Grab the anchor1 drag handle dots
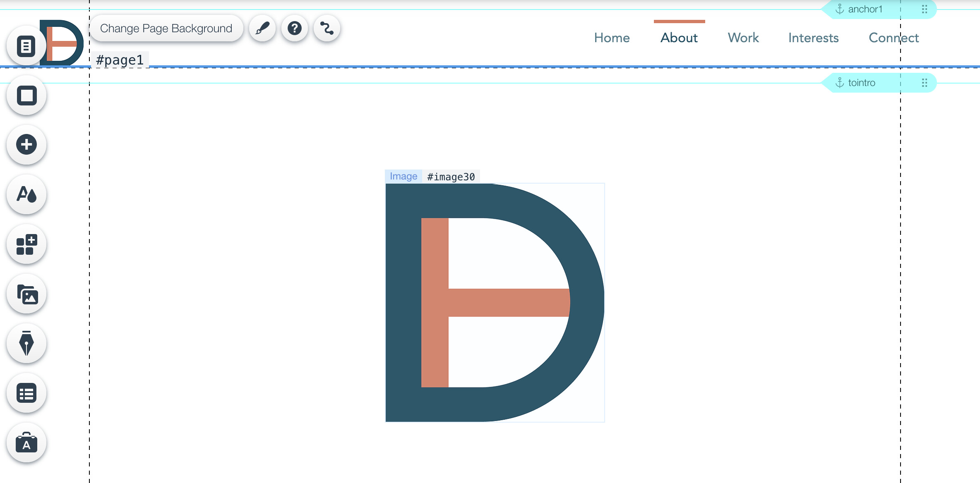 click(x=925, y=9)
